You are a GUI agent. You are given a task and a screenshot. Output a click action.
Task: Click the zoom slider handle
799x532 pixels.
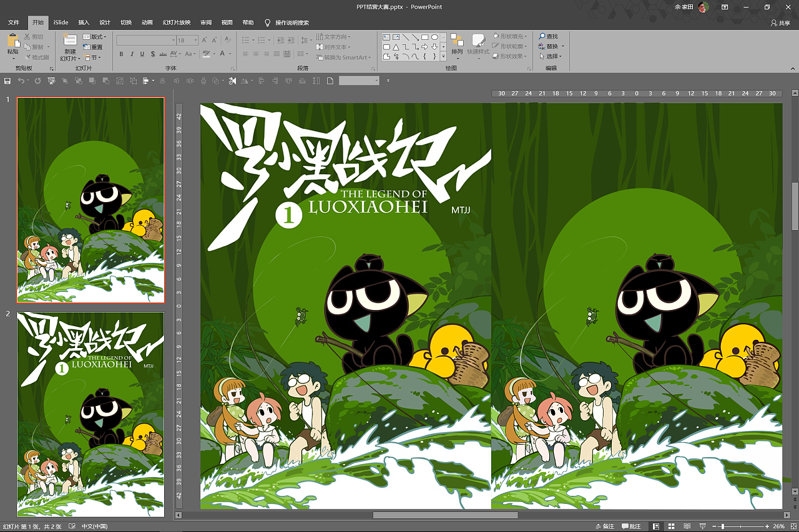click(x=723, y=526)
